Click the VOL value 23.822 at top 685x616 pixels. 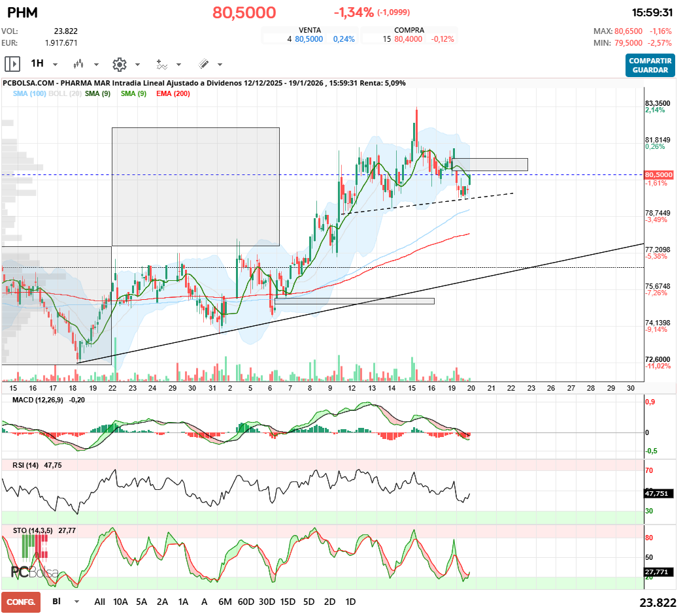[x=65, y=31]
